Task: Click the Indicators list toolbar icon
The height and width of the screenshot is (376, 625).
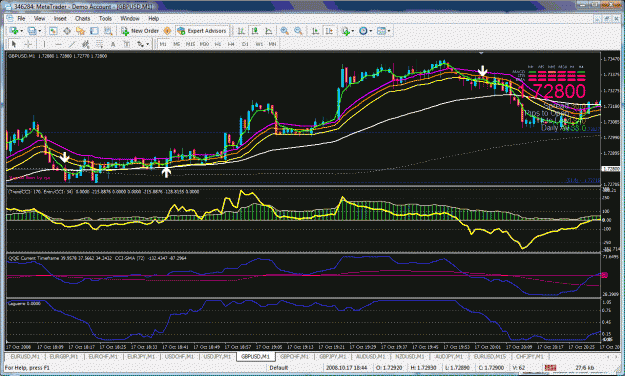Action: (345, 31)
